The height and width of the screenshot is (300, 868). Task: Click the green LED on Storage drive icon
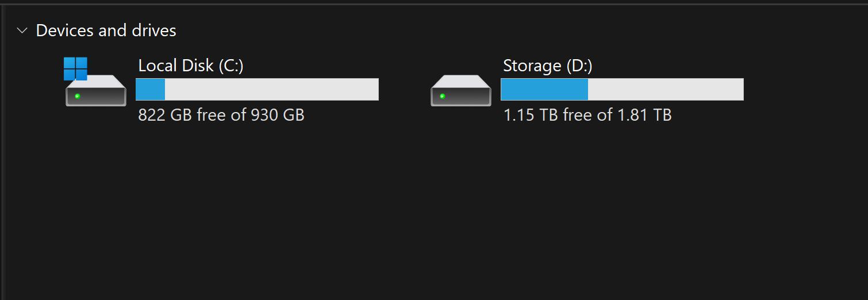443,96
